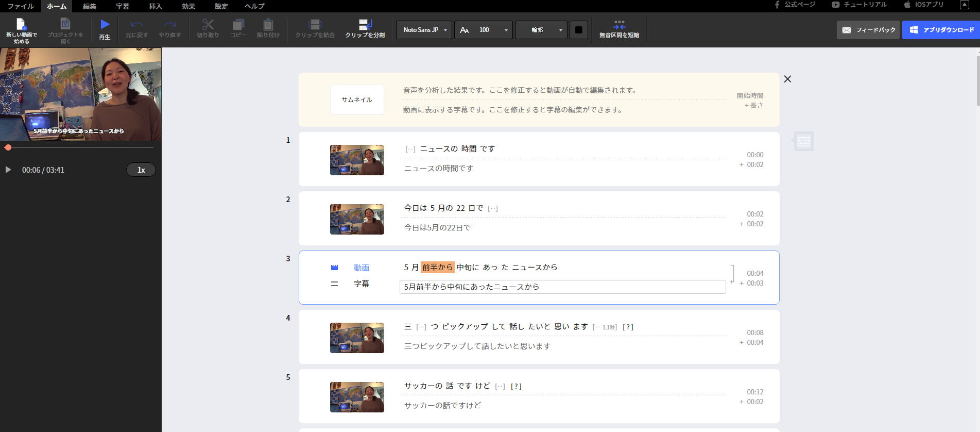Click the preview seek bar handle
The height and width of the screenshot is (432, 980).
[x=8, y=147]
